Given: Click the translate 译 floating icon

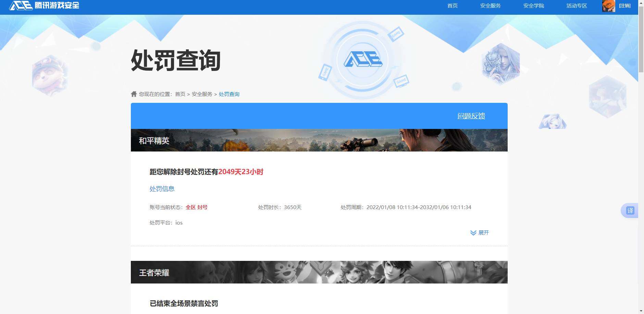Looking at the screenshot, I should [630, 210].
